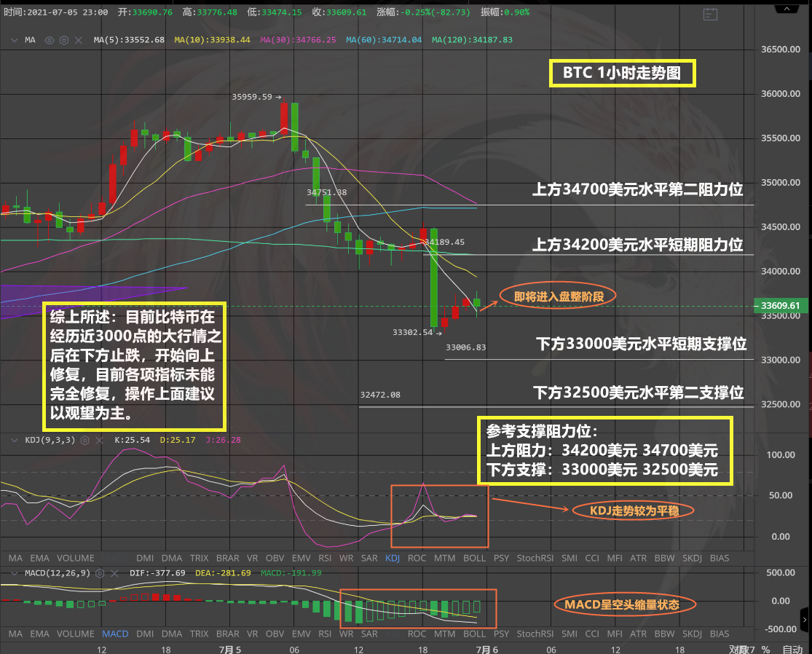812x654 pixels.
Task: Collapse the KDJ(9,3,3) panel chevron
Action: [x=15, y=440]
